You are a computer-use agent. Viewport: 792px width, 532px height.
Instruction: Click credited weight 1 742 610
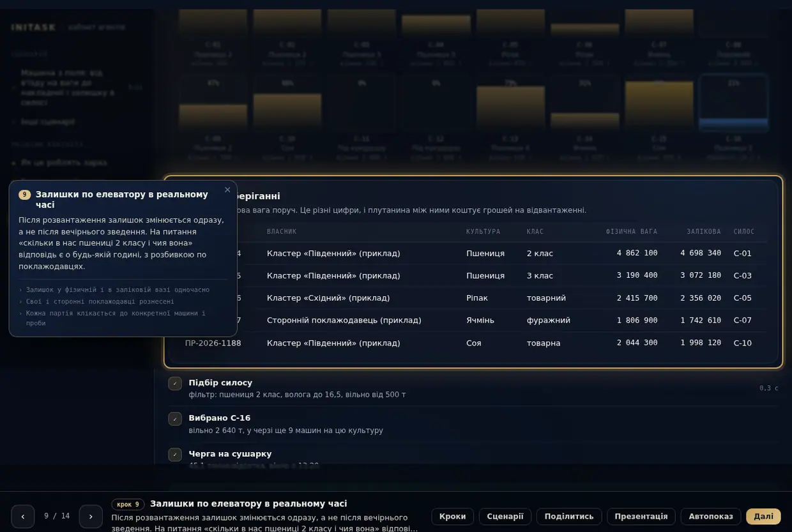701,321
